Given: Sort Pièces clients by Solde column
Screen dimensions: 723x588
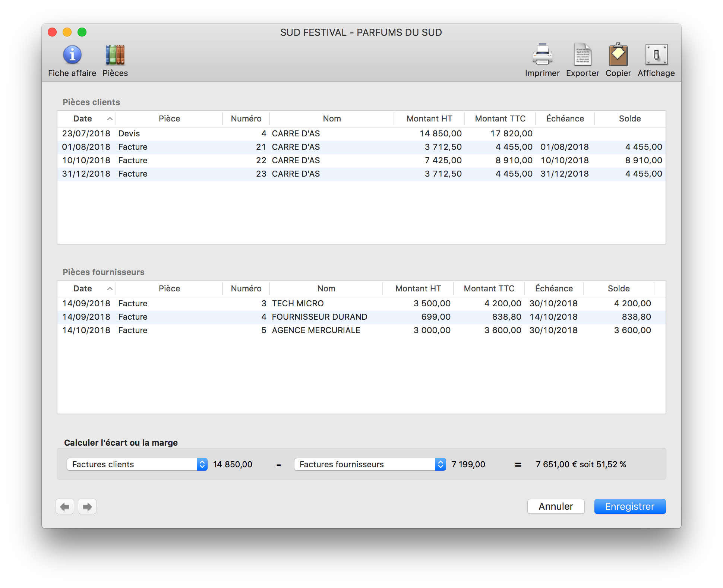Looking at the screenshot, I should (x=630, y=119).
